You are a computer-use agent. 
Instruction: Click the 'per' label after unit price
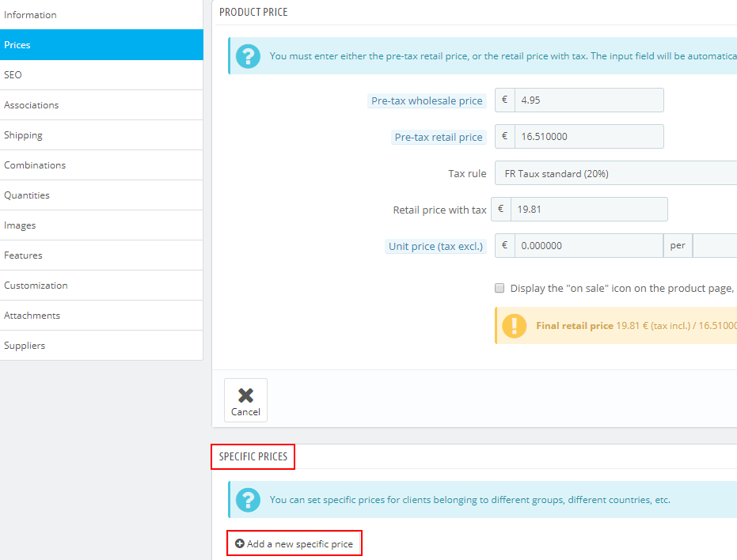coord(678,246)
